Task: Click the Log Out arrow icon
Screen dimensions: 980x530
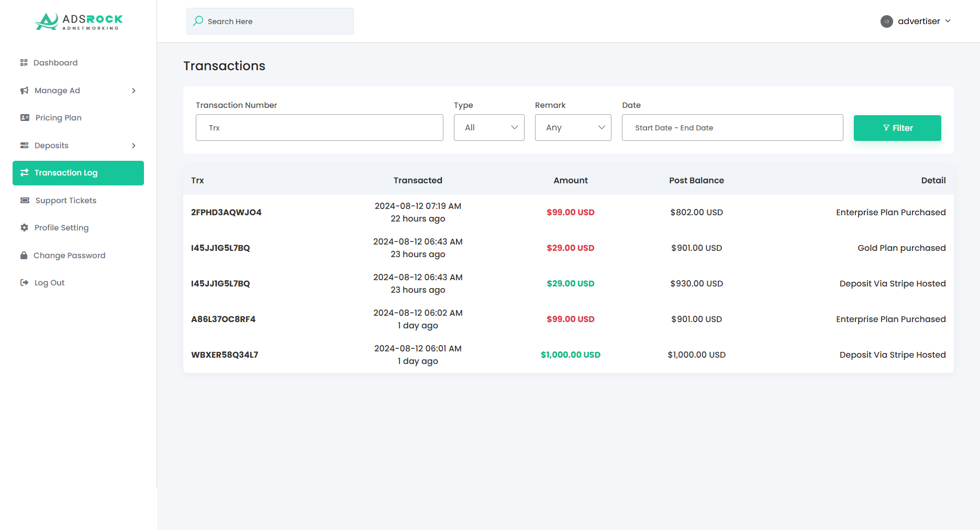Action: coord(25,283)
